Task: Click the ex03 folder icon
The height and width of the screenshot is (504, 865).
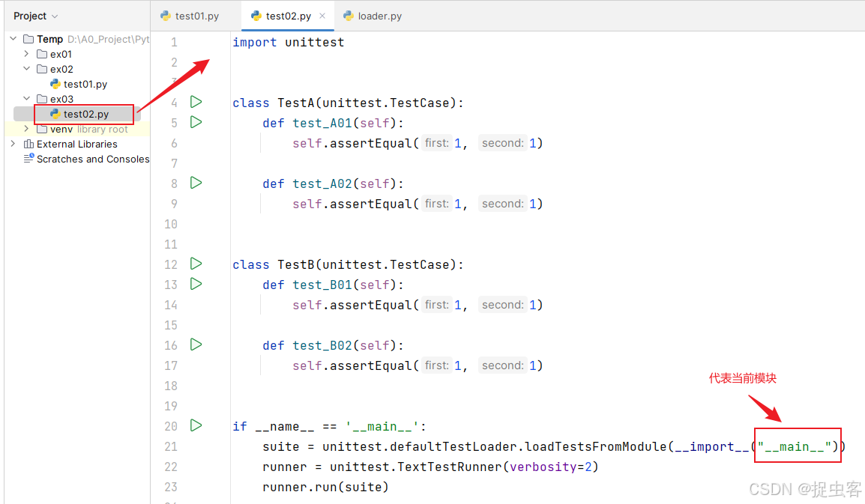Action: click(42, 99)
